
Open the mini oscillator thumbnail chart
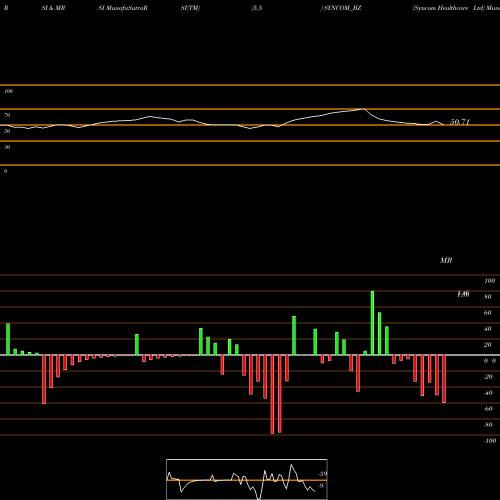point(247,479)
